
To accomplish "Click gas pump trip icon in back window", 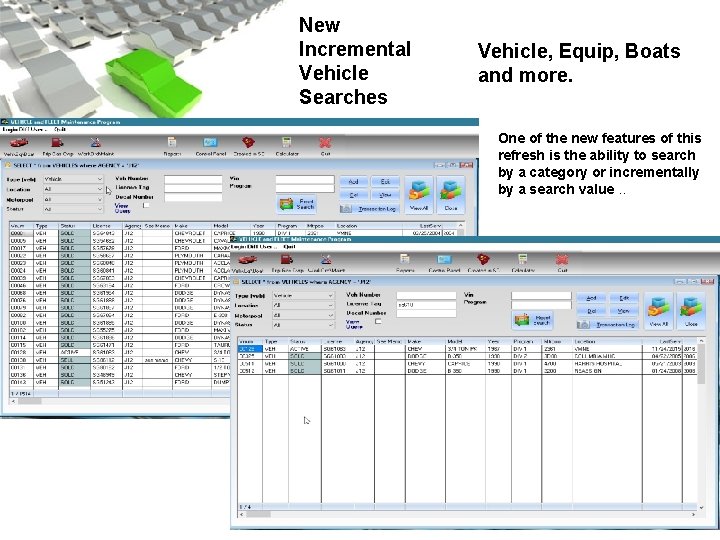I will [x=57, y=143].
